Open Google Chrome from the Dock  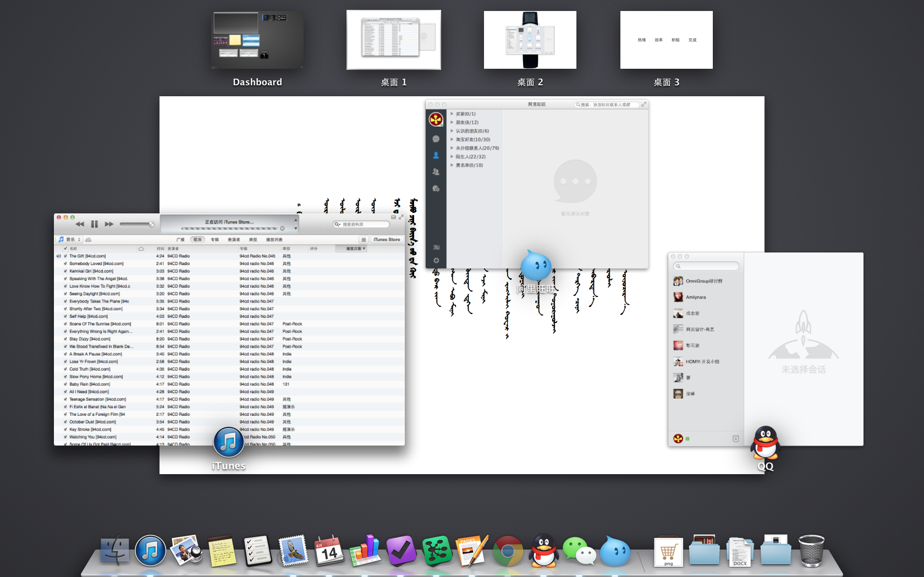(x=508, y=551)
